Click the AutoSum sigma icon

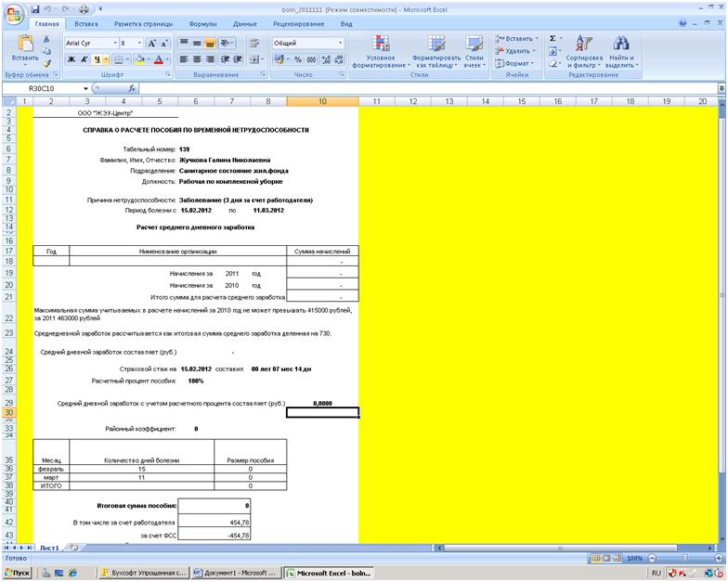(553, 38)
